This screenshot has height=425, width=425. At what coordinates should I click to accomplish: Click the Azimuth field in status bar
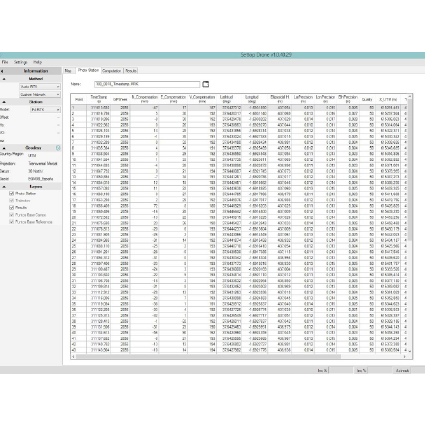[418, 370]
